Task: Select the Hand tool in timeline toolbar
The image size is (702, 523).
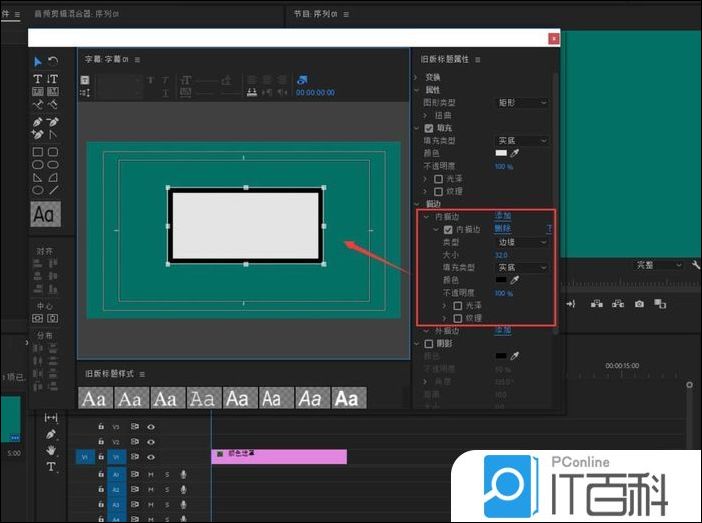Action: tap(51, 451)
